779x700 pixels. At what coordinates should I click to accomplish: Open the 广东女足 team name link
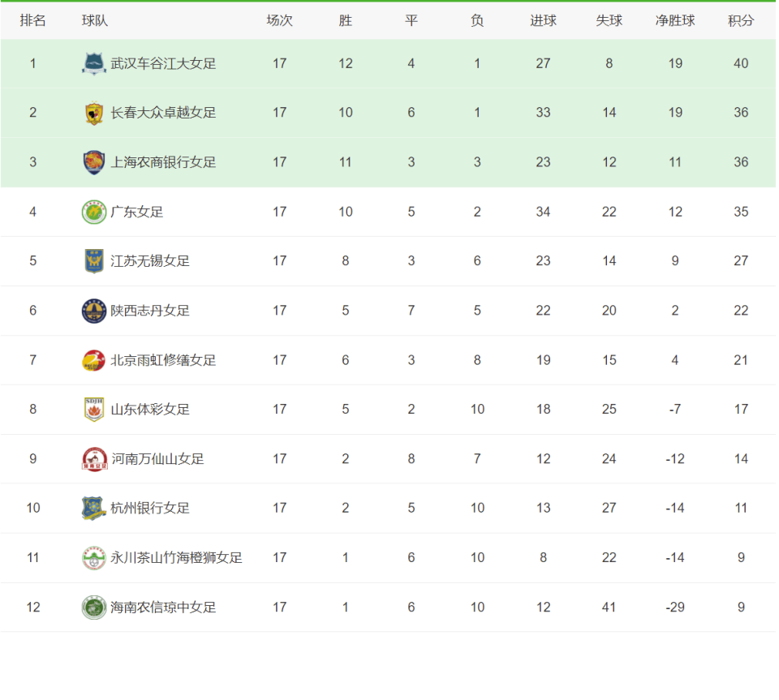[136, 212]
